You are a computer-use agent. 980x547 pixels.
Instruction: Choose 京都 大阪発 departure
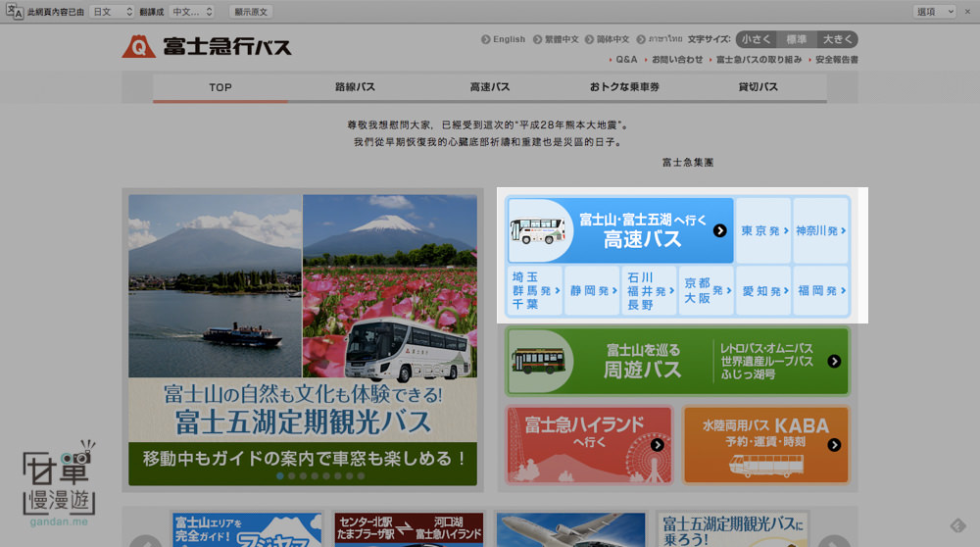[707, 291]
